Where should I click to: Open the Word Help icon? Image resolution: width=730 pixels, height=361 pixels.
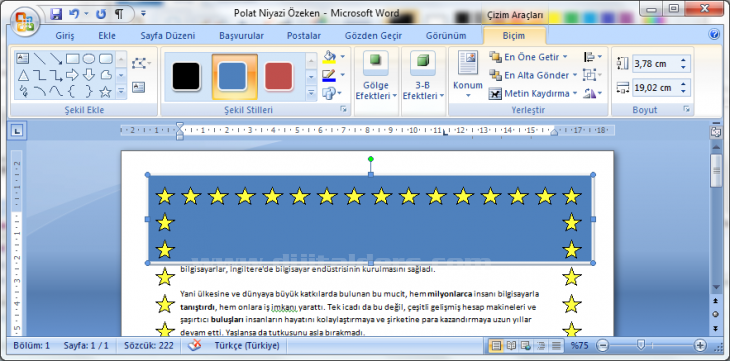point(714,35)
